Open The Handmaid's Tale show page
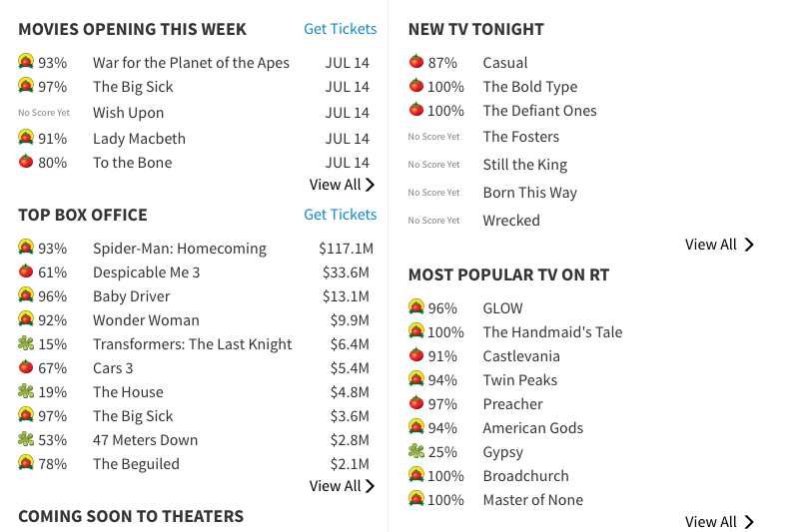This screenshot has height=532, width=791. coord(552,332)
